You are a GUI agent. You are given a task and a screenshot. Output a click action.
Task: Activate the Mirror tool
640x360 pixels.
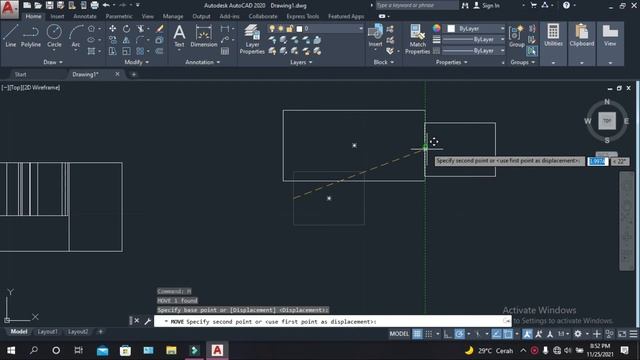pyautogui.click(x=127, y=40)
